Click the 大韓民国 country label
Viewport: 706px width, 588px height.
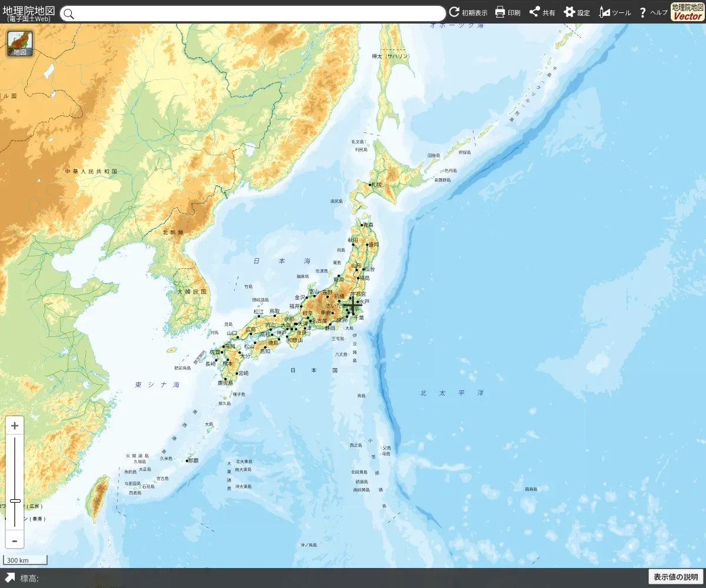192,291
